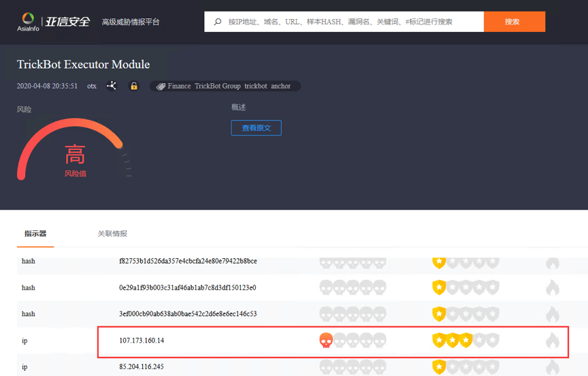588x376 pixels.
Task: Switch to the 关联情报 related intelligence tab
Action: (112, 234)
